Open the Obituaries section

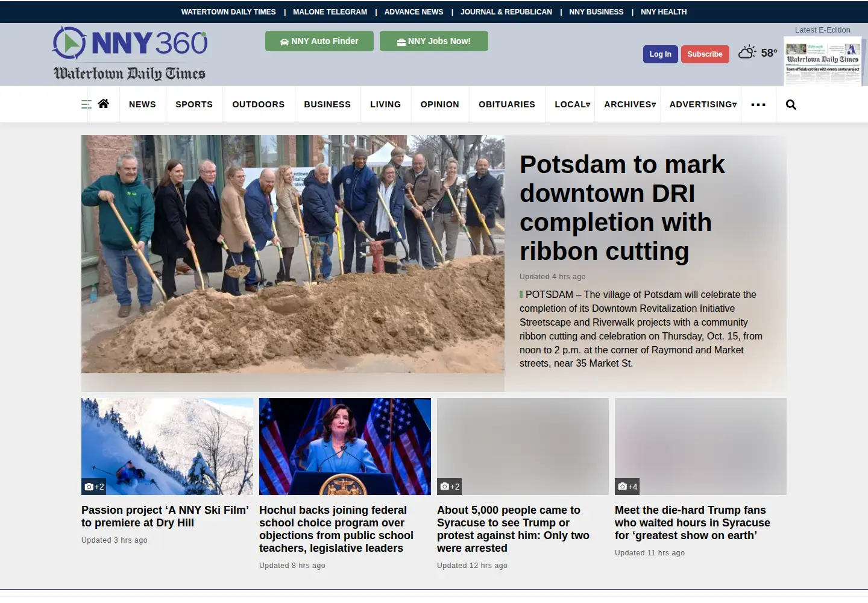click(507, 104)
